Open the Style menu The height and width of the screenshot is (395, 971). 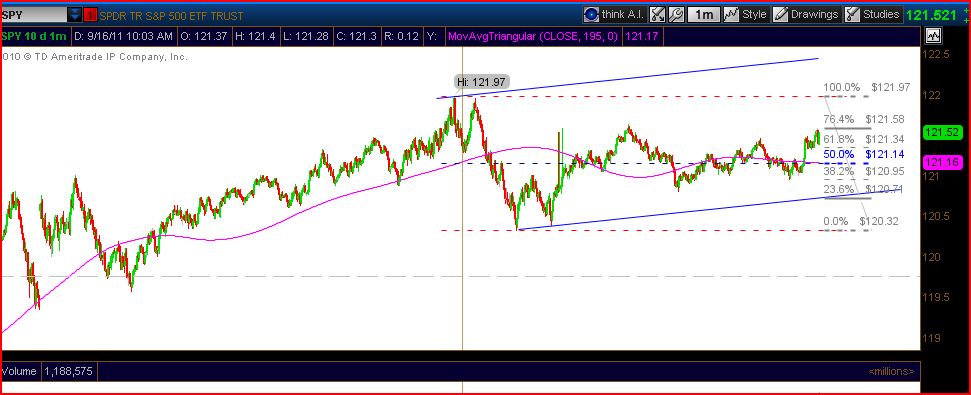click(x=754, y=14)
